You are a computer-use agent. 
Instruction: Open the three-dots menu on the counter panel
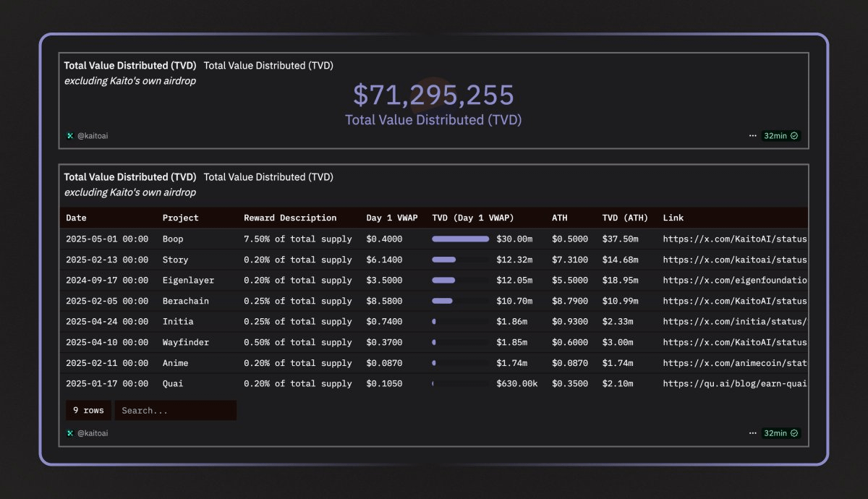coord(753,136)
